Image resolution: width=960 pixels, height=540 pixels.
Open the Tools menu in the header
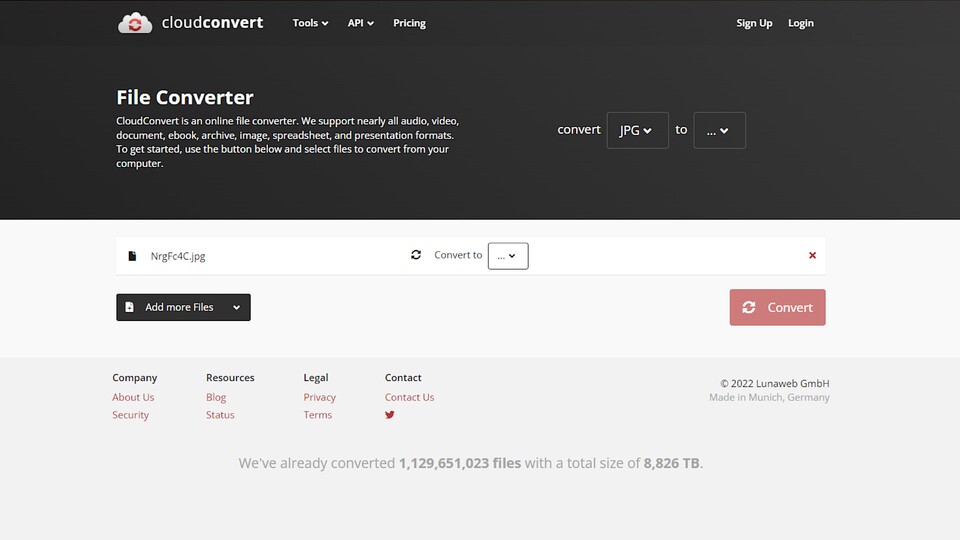click(x=310, y=23)
